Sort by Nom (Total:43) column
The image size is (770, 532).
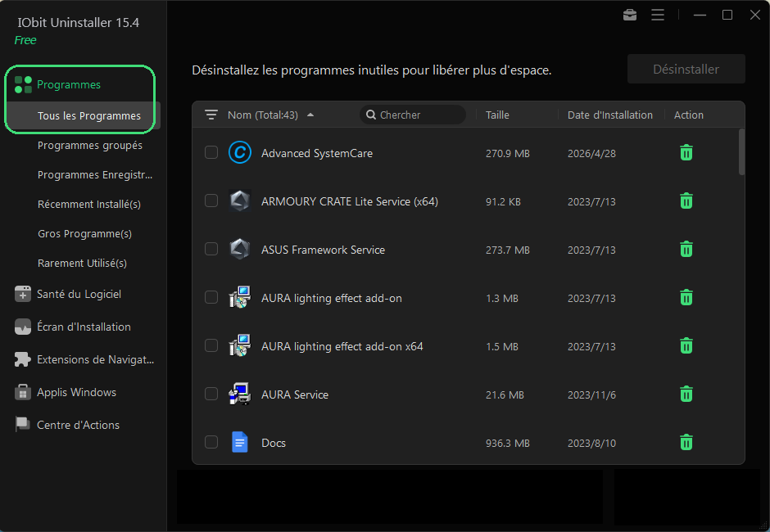(263, 115)
